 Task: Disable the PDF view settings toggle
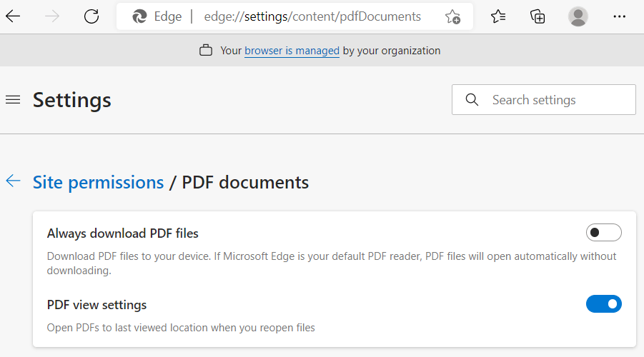tap(603, 304)
